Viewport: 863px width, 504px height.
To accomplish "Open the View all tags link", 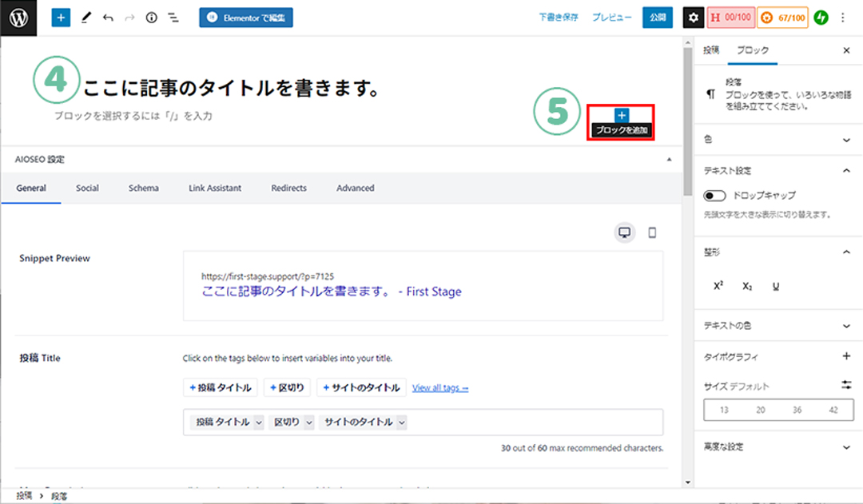I will pos(439,388).
